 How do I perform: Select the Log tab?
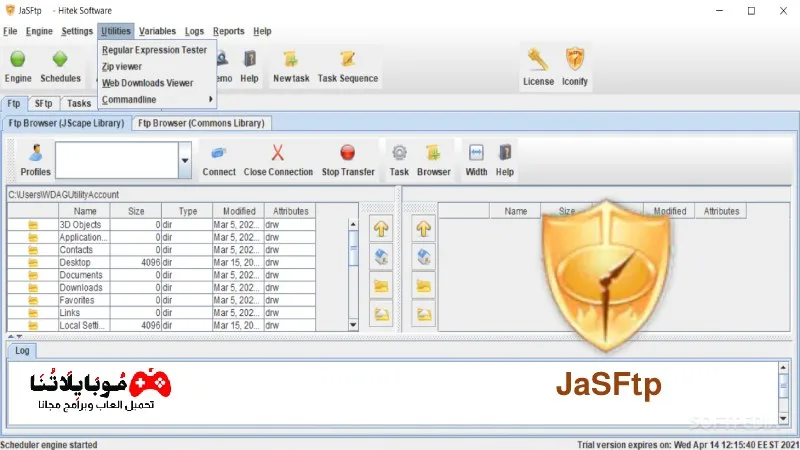point(22,351)
